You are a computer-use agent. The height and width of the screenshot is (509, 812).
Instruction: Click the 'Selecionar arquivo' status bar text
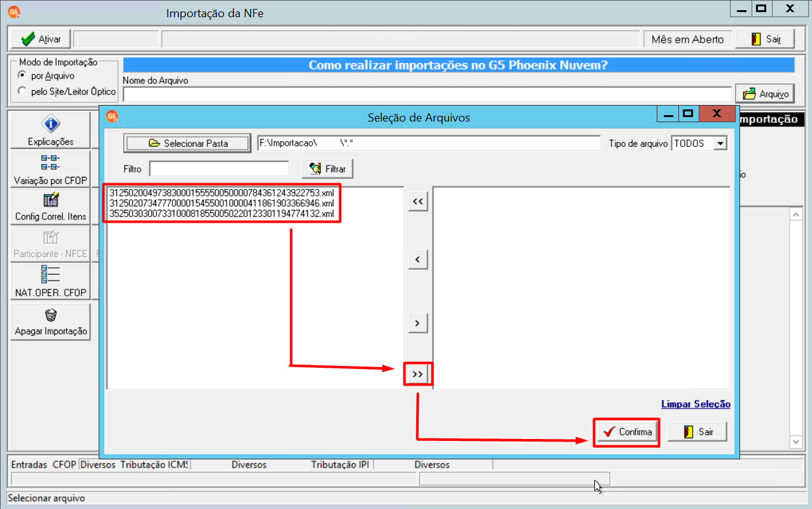(x=46, y=498)
